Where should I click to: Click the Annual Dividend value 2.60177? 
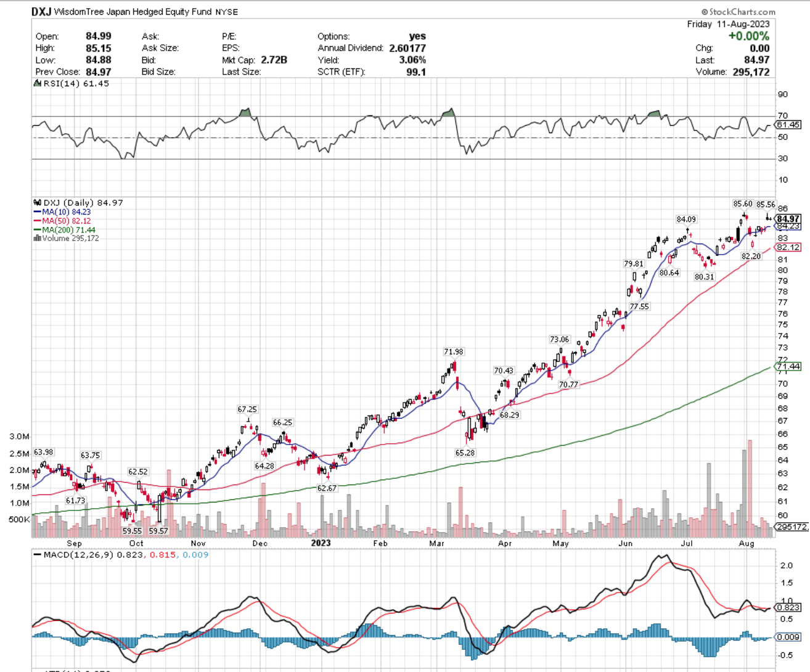click(x=407, y=48)
